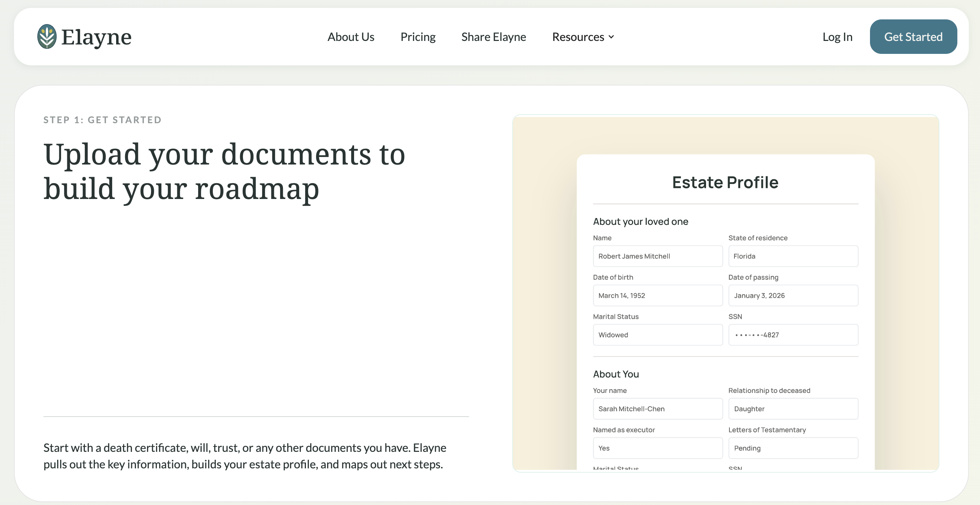Viewport: 980px width, 505px height.
Task: Click the Relationship to deceased field showing Daughter
Action: 793,408
